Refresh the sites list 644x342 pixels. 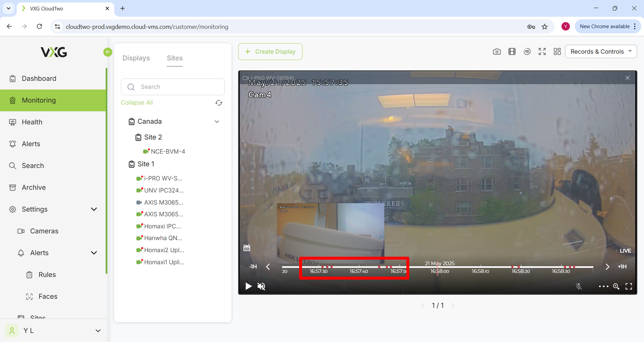coord(219,103)
